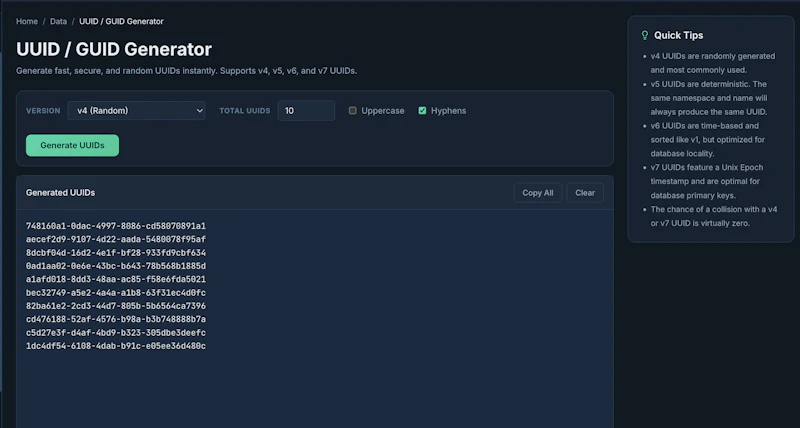Select UUID 0ad1aa02-0e6e-43bc-b643-78b568b1885d

point(116,266)
